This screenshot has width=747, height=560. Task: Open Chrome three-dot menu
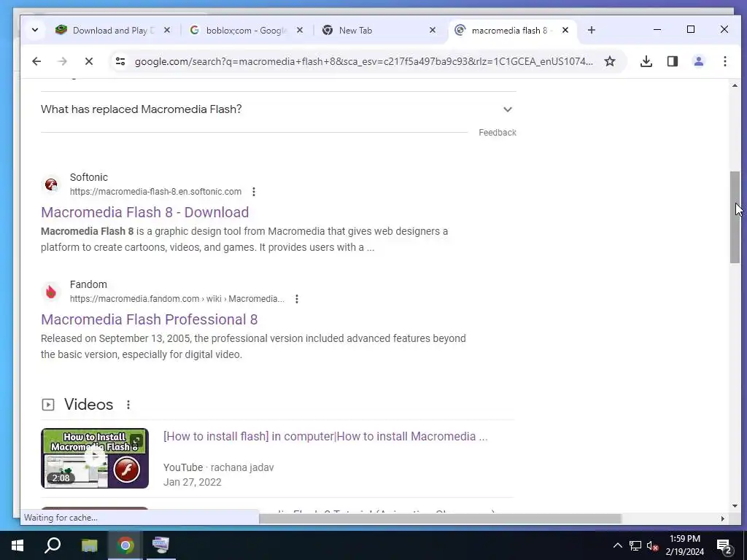(724, 61)
